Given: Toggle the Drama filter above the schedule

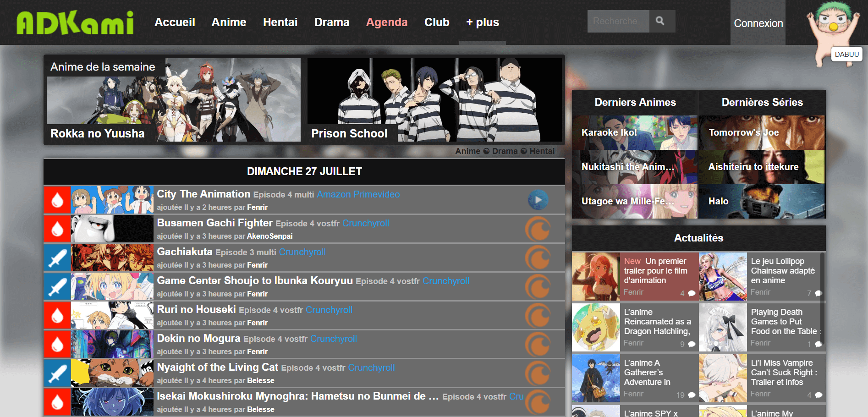Looking at the screenshot, I should tap(505, 151).
